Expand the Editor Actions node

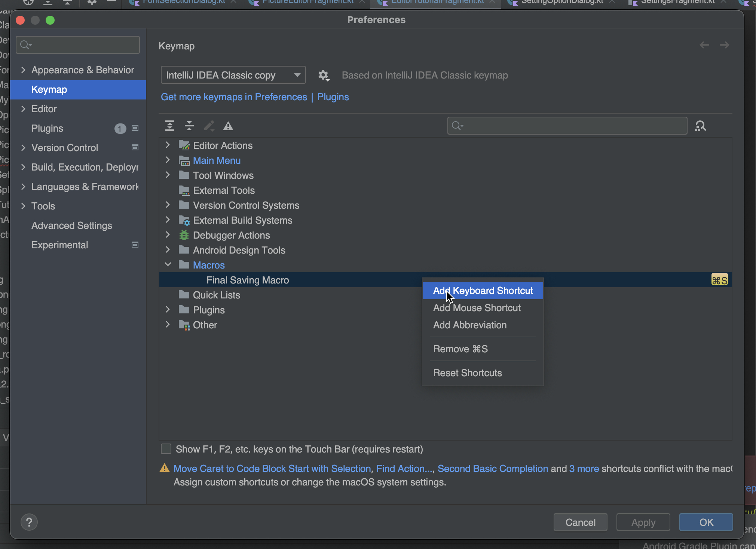coord(168,145)
